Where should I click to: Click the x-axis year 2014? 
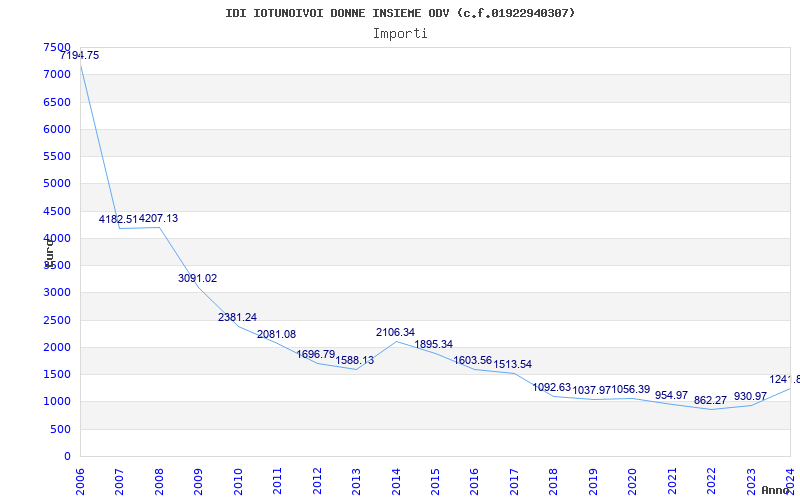click(396, 482)
